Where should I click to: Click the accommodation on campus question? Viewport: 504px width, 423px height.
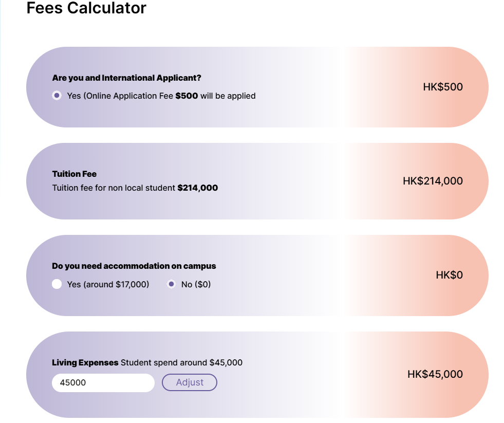point(134,266)
